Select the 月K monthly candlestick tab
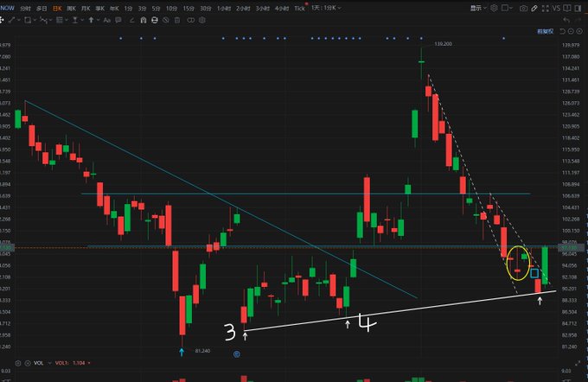The height and width of the screenshot is (382, 588). (86, 9)
